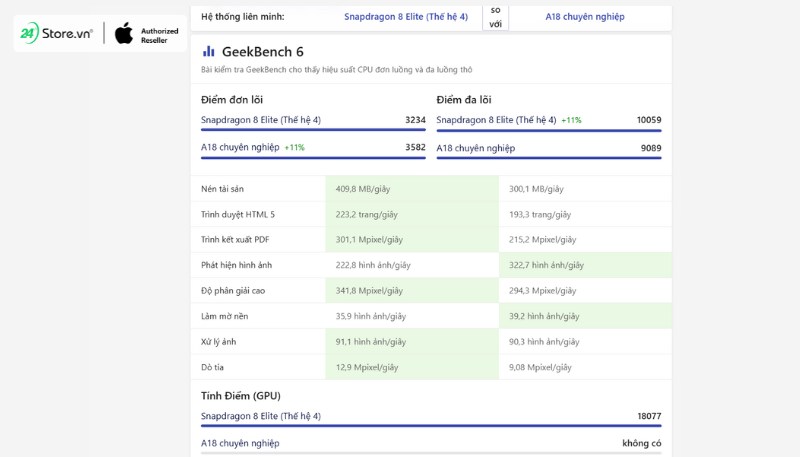Select the value 322,7 hình ảnh/giây
Screen dimensions: 800x457
[546, 265]
